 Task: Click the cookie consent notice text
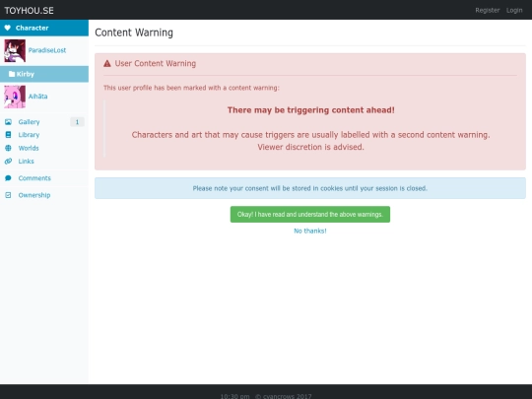(x=310, y=188)
